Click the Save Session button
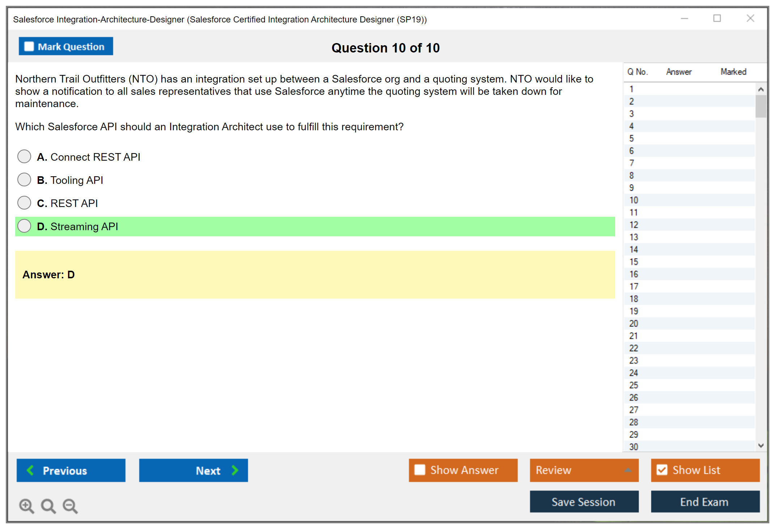Viewport: 778px width, 532px height. pos(584,502)
